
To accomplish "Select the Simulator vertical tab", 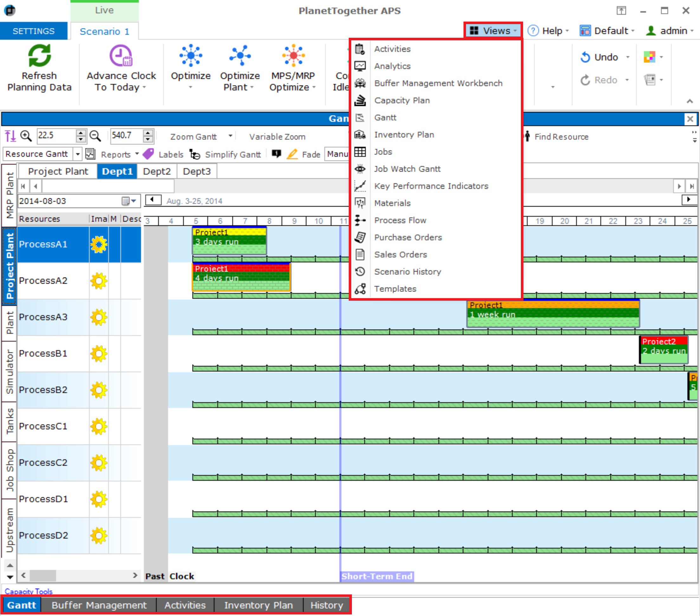I will point(10,372).
